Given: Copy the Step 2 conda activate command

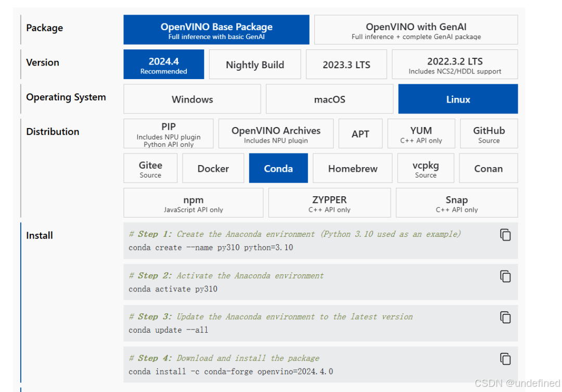Looking at the screenshot, I should point(505,276).
